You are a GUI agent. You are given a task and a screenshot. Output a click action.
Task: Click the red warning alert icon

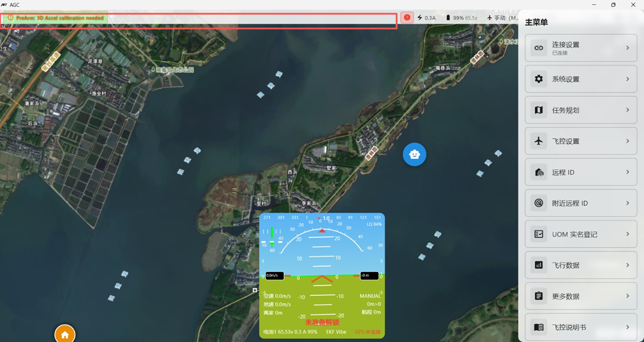[407, 18]
